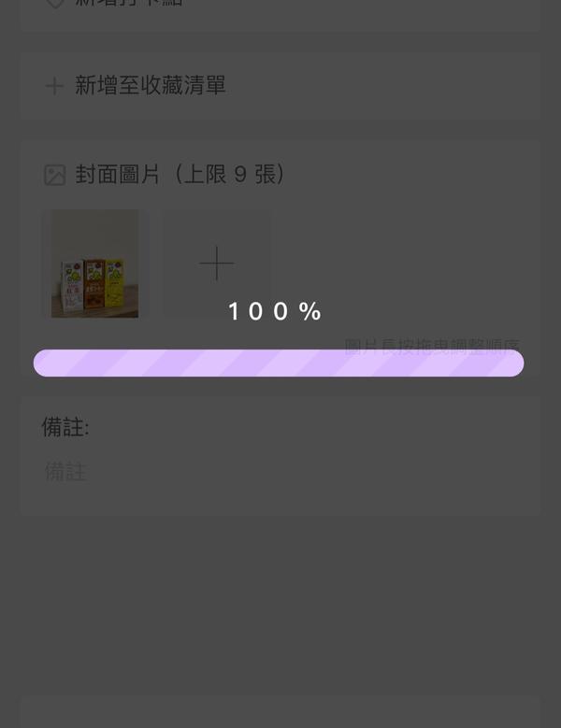Click the purple striped upload progress bar
This screenshot has height=728, width=561.
click(x=279, y=364)
